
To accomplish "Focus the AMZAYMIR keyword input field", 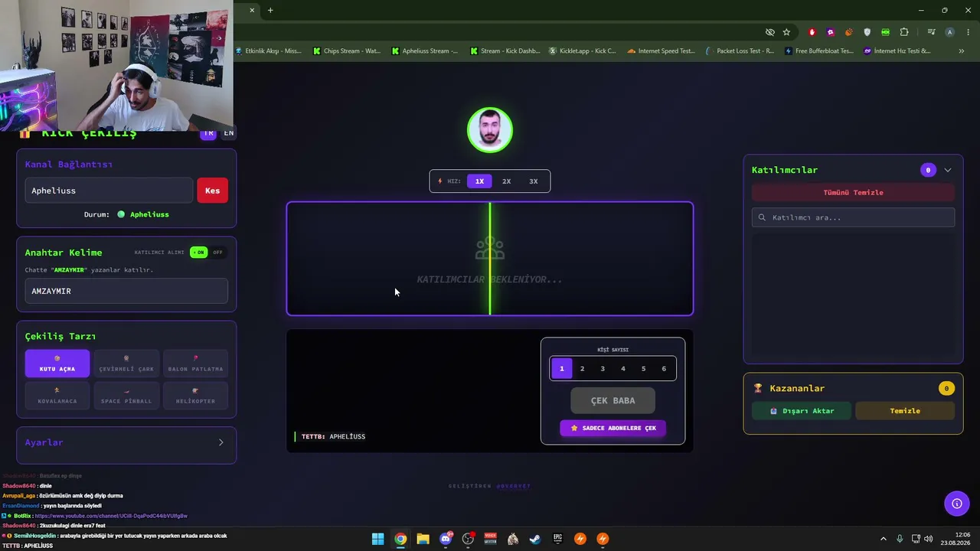I will click(126, 291).
